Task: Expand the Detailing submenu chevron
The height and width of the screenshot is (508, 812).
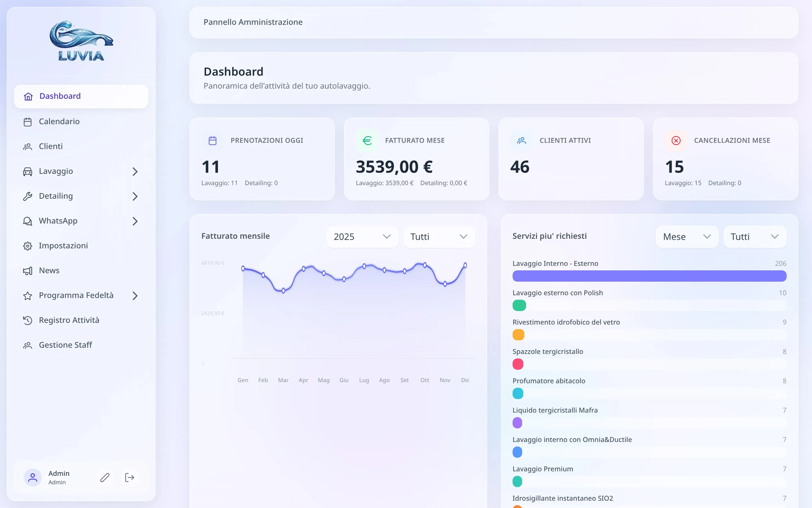Action: pyautogui.click(x=135, y=196)
